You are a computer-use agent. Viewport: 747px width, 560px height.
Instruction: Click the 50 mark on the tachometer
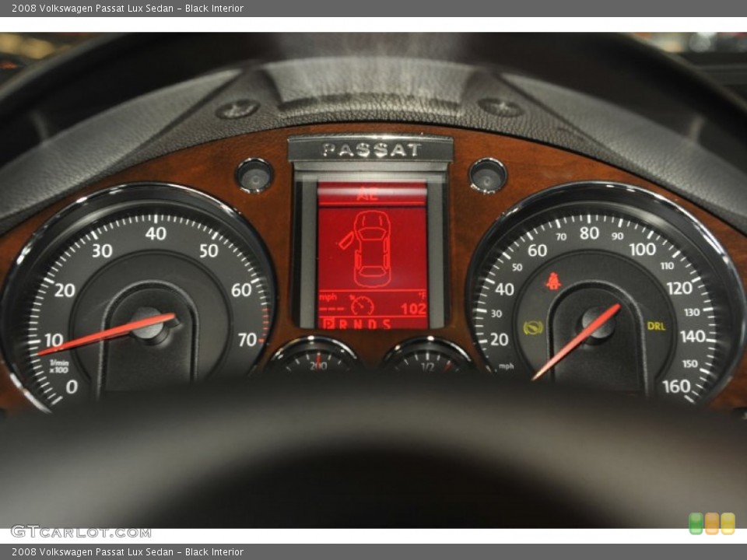click(209, 250)
